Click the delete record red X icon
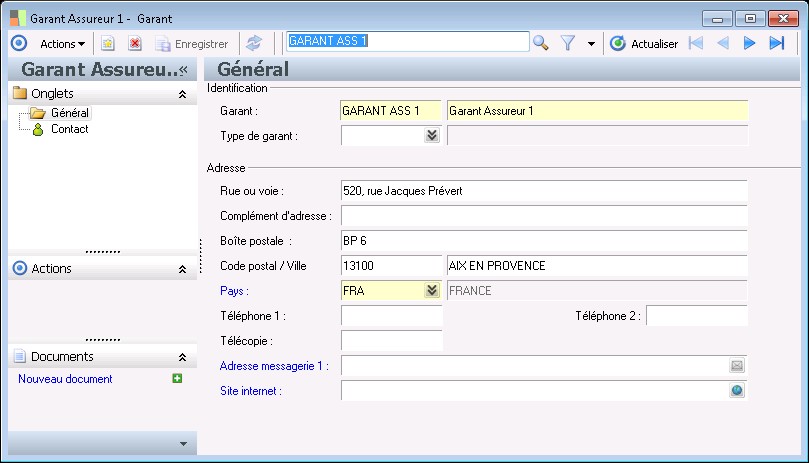 (x=135, y=43)
